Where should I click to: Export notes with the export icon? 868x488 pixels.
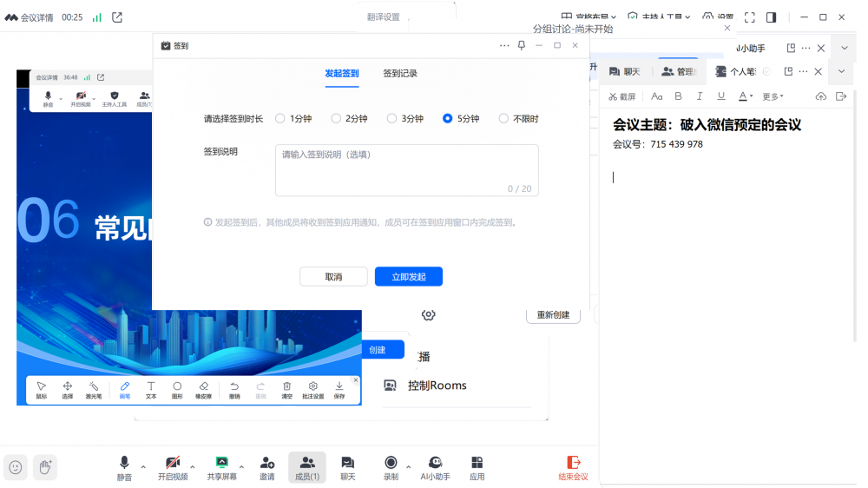[841, 96]
